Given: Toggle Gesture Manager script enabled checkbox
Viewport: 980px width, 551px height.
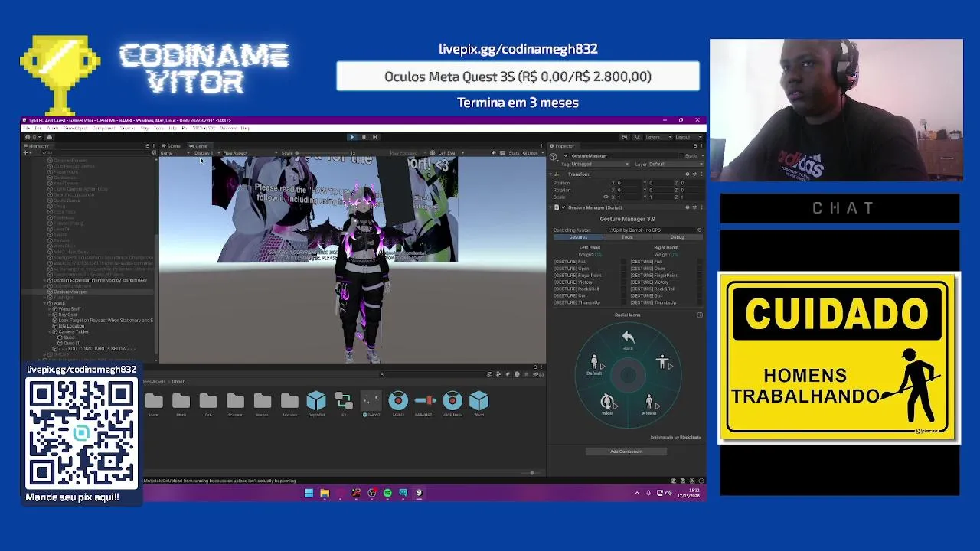Looking at the screenshot, I should pos(563,207).
